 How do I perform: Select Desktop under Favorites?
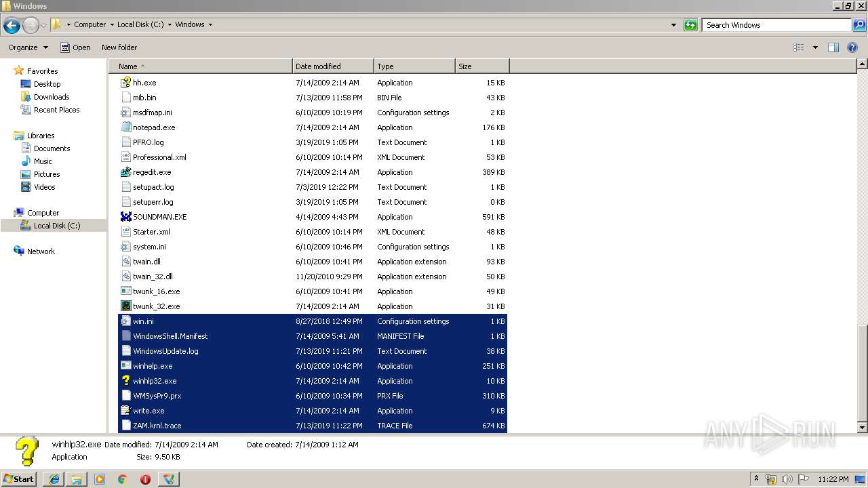pos(47,84)
